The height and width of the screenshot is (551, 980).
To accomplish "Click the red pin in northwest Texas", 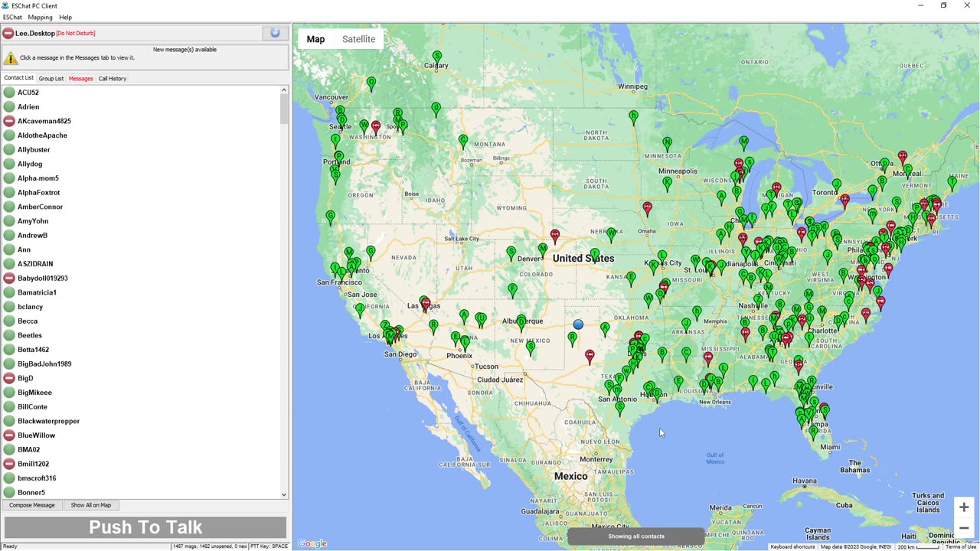I will 590,357.
